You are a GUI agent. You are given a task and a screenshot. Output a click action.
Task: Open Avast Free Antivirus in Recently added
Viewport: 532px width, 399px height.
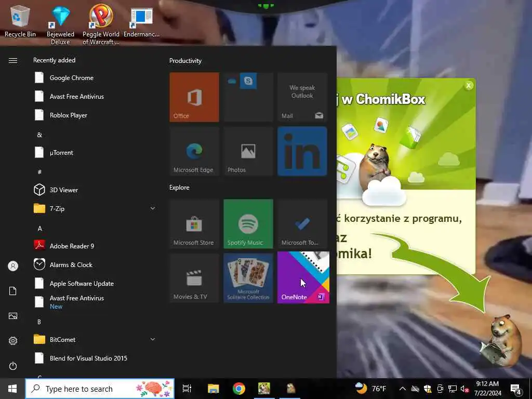tap(95, 96)
